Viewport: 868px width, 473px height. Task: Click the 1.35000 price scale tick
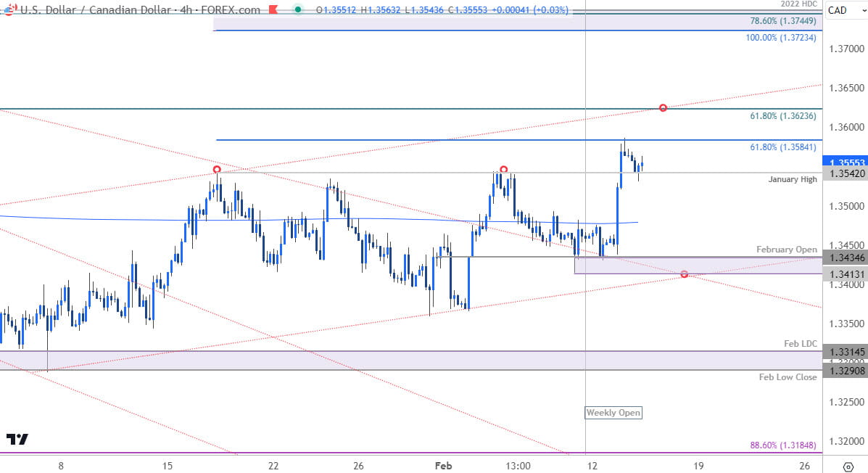(x=846, y=206)
